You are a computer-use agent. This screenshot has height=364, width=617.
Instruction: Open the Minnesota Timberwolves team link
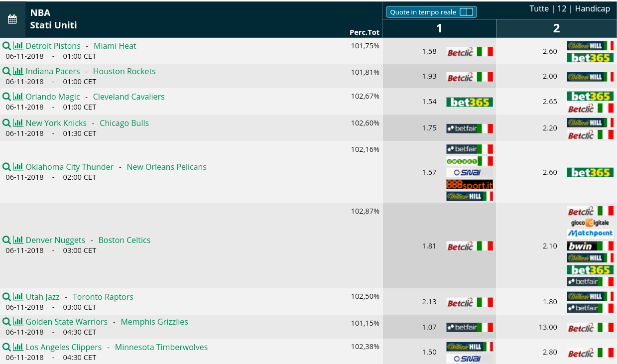[161, 347]
